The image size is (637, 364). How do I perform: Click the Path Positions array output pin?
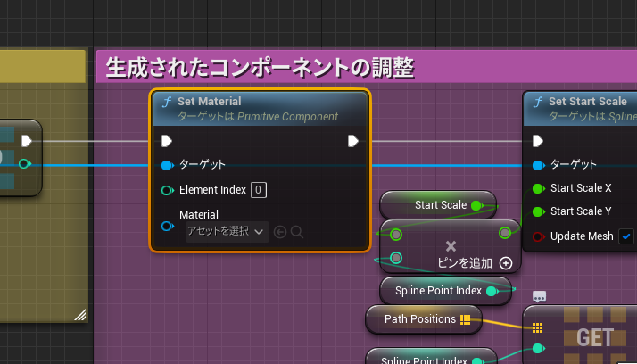point(465,319)
